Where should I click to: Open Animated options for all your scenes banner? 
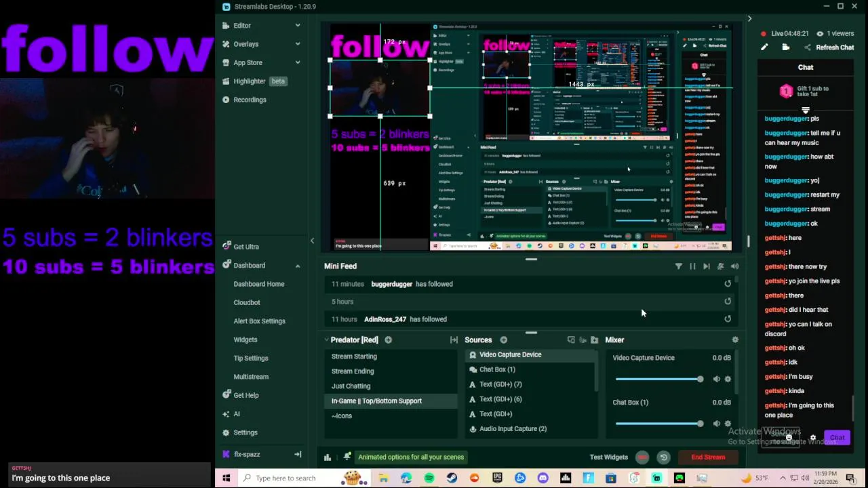pyautogui.click(x=411, y=457)
